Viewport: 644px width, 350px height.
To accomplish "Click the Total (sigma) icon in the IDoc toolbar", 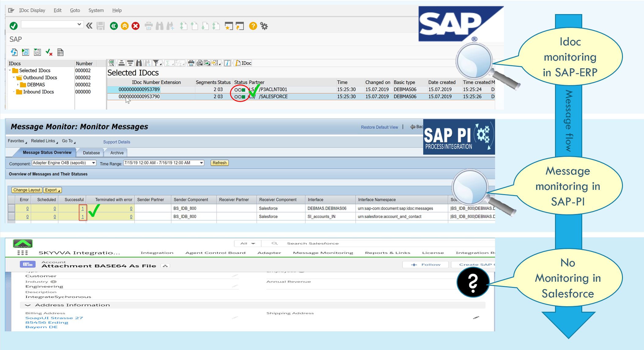I will [168, 63].
